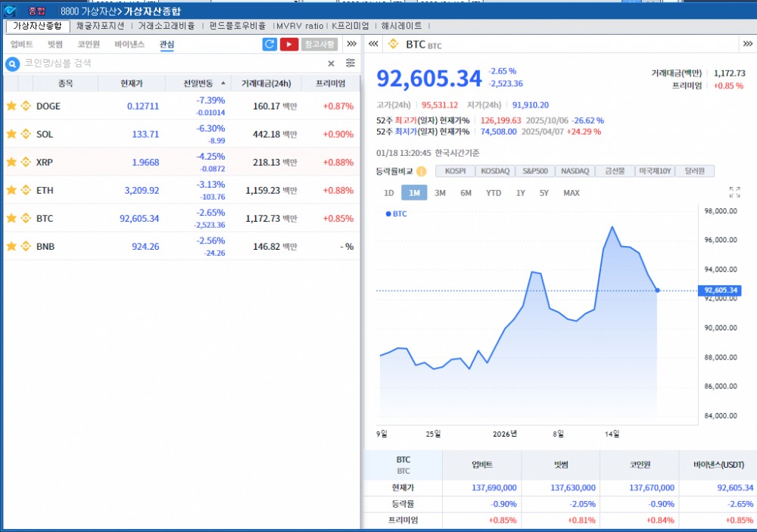Toggle the favorite star next to BNB
The height and width of the screenshot is (532, 757).
(10, 246)
